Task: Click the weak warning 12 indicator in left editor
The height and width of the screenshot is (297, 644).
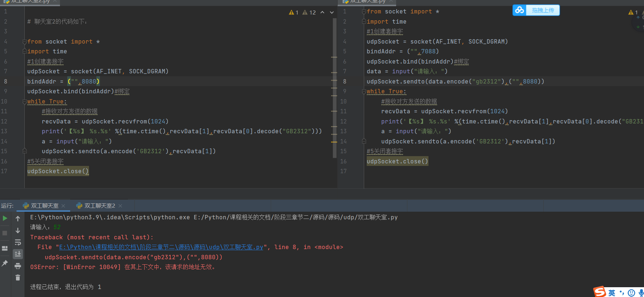Action: pyautogui.click(x=309, y=12)
